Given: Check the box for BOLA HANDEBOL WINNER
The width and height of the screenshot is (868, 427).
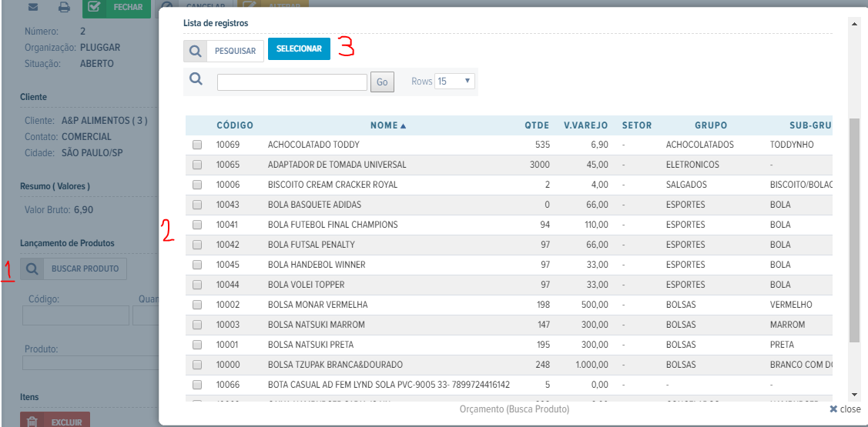Looking at the screenshot, I should (197, 265).
